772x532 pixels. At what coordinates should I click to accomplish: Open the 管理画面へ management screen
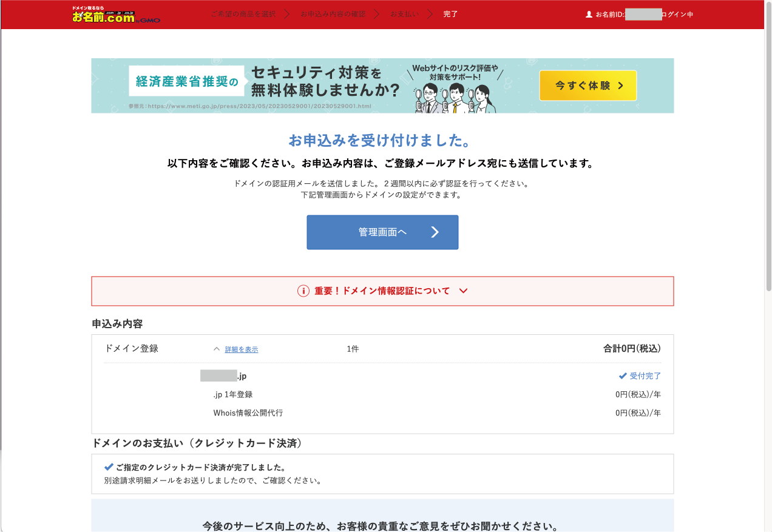click(382, 232)
